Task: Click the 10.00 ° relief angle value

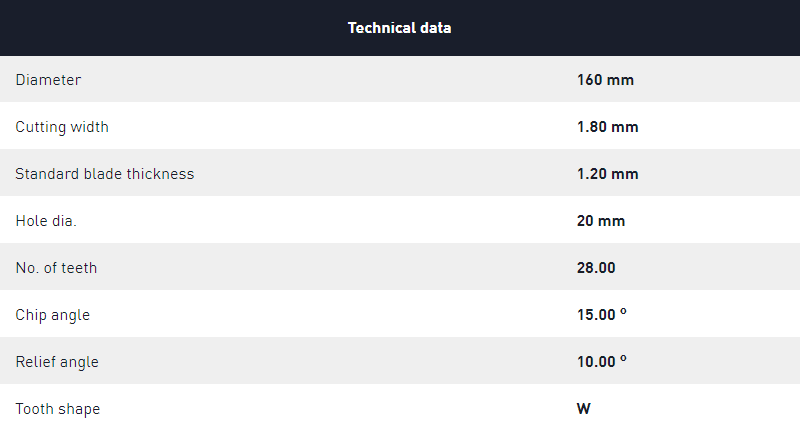Action: pos(602,361)
